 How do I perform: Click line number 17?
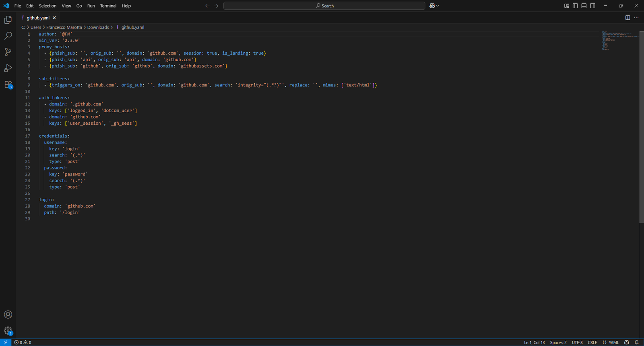click(x=27, y=136)
